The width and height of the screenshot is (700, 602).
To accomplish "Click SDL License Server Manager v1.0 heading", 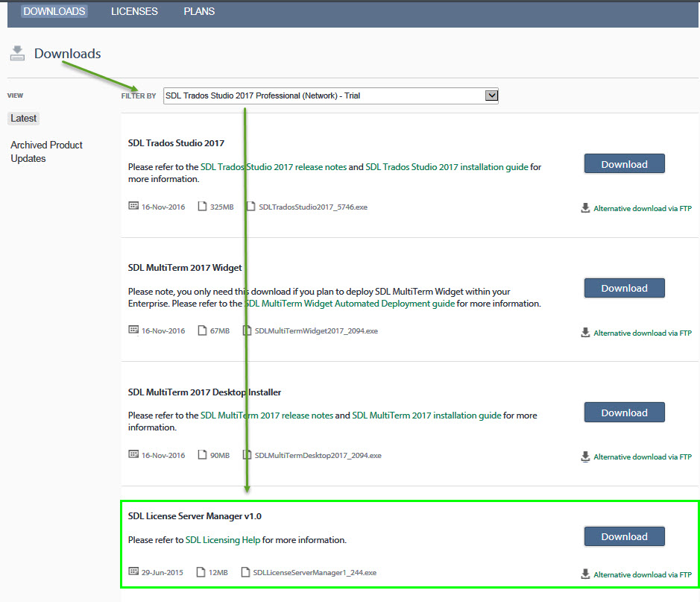I will point(195,516).
